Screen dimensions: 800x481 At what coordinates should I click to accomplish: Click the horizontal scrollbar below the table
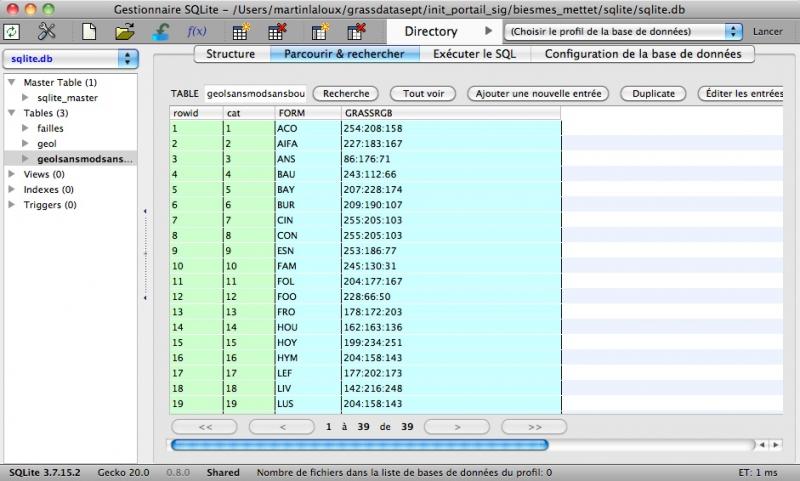(x=360, y=445)
